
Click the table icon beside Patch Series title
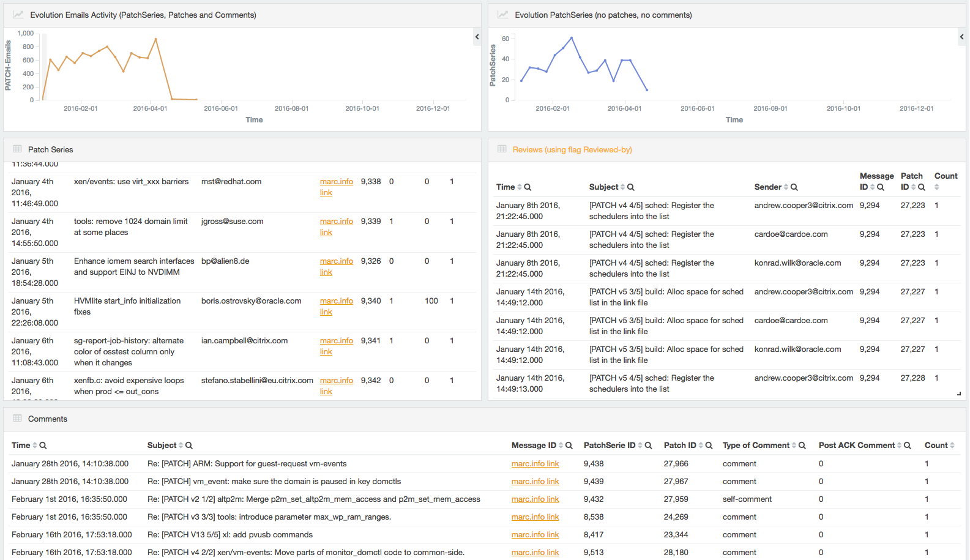17,149
